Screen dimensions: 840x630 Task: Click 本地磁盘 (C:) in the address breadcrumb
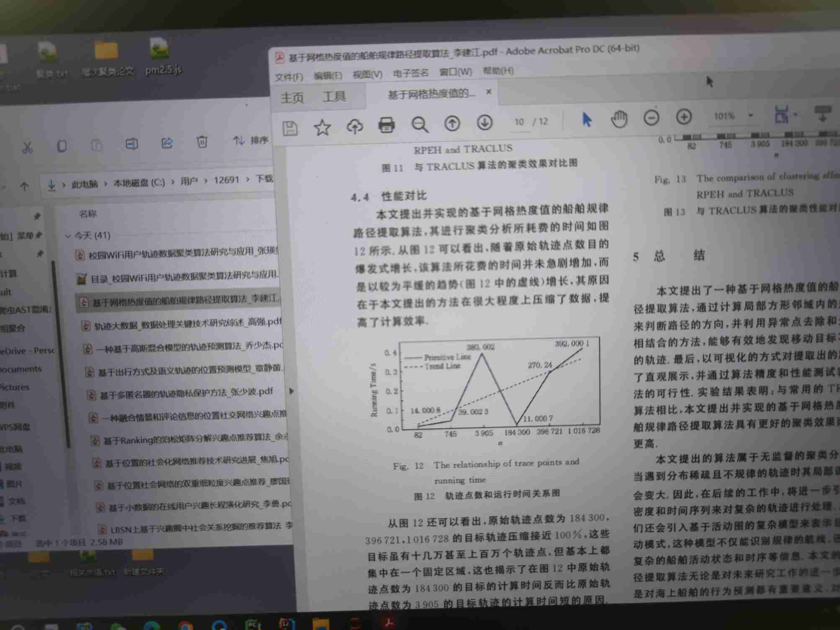click(x=139, y=183)
